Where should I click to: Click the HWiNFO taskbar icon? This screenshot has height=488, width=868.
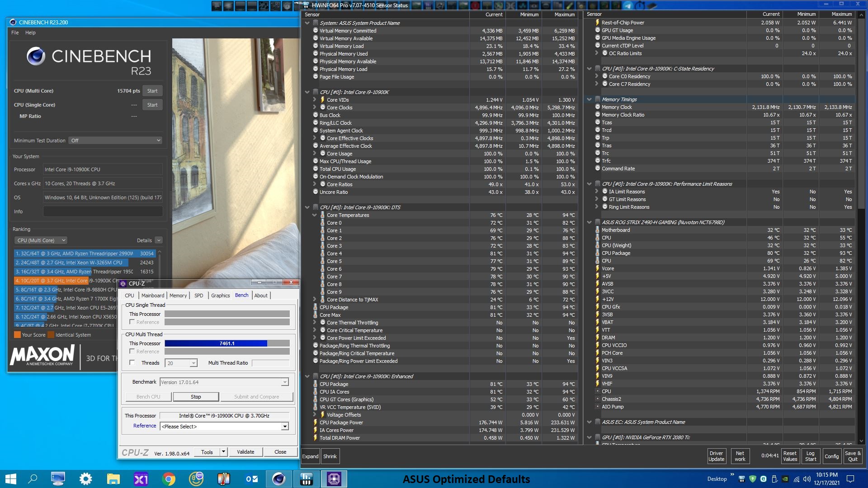pos(306,479)
